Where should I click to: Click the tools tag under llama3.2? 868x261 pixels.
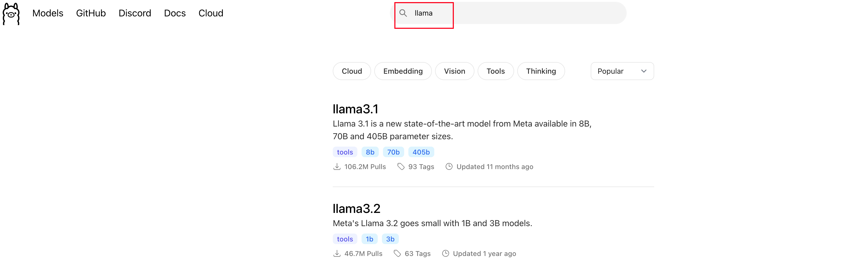[345, 239]
